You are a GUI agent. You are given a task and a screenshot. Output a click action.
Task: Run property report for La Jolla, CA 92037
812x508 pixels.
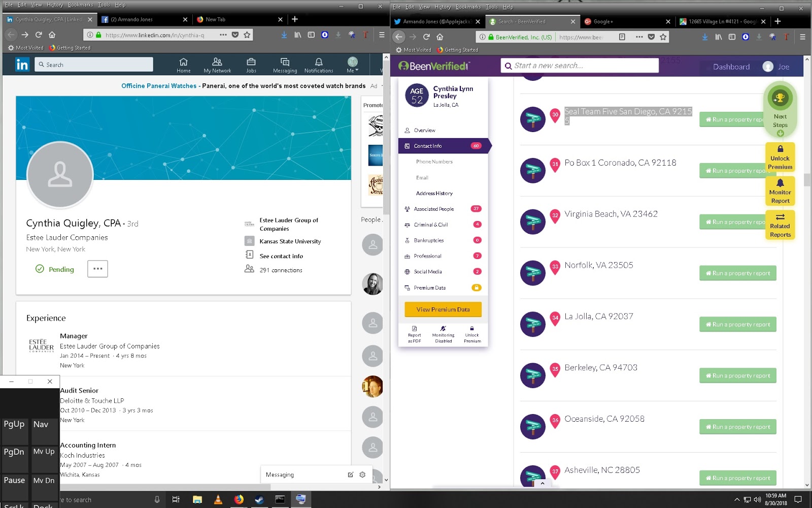pyautogui.click(x=737, y=325)
